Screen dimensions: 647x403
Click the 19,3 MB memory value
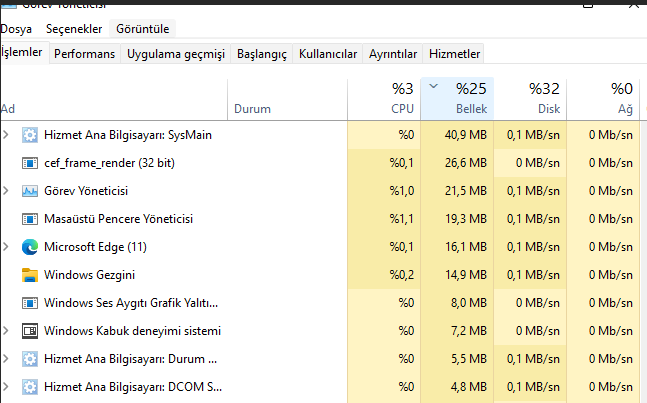[466, 219]
